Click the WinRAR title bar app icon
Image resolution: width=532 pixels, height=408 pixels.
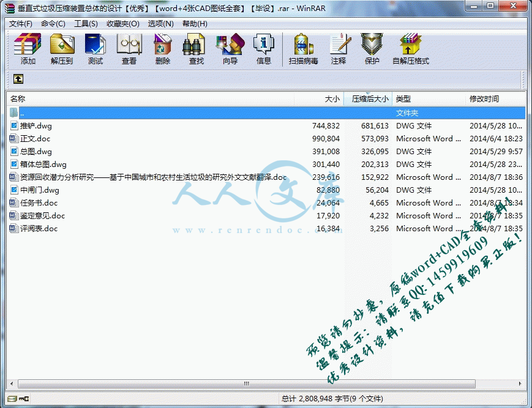pos(10,8)
